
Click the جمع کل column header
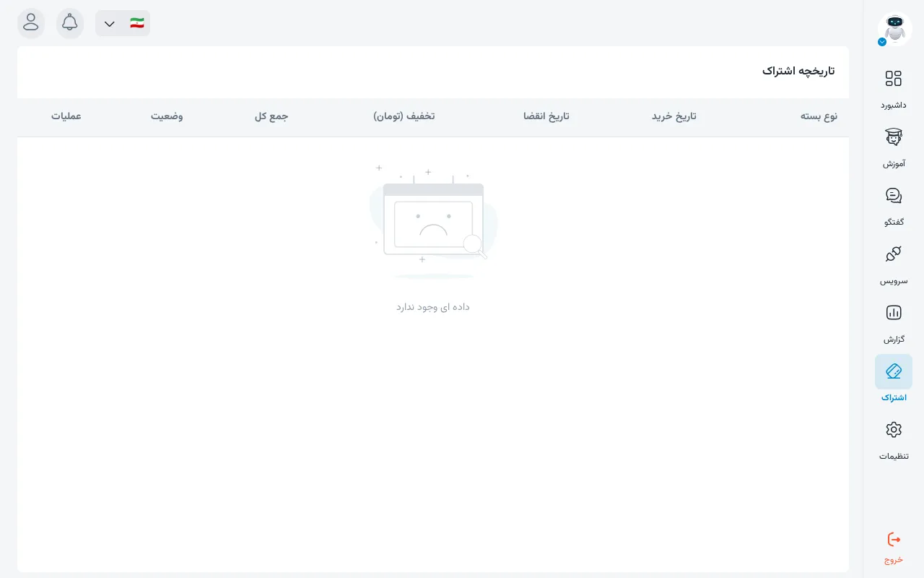click(271, 116)
